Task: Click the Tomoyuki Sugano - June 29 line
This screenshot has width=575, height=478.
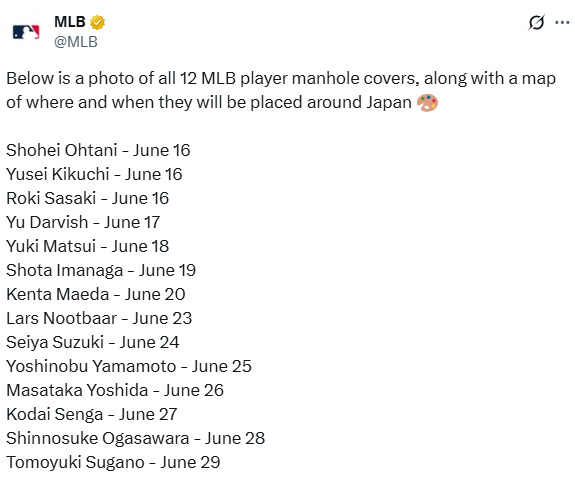Action: pos(113,462)
